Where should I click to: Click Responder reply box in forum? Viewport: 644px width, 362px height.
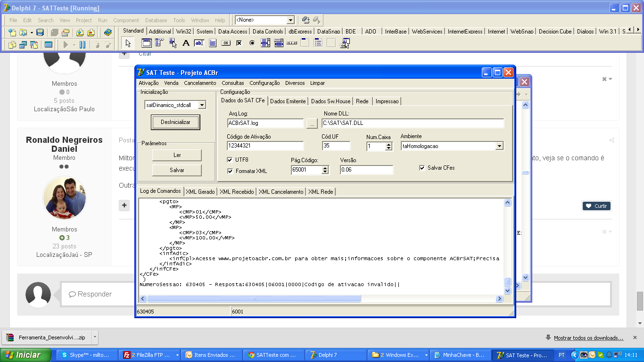click(336, 294)
